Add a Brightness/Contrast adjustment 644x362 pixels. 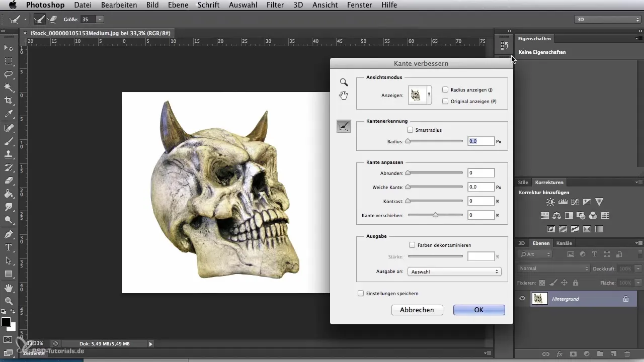tap(550, 202)
